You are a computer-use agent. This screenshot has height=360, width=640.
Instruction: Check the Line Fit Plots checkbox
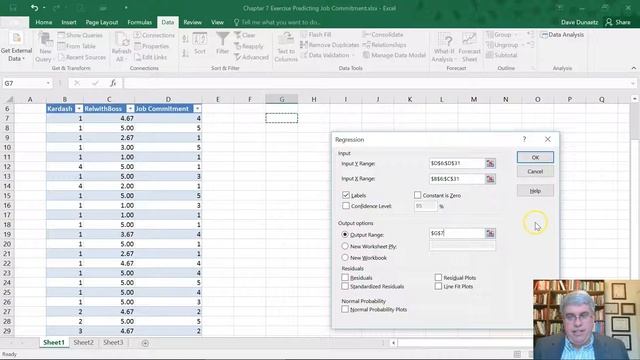438,286
